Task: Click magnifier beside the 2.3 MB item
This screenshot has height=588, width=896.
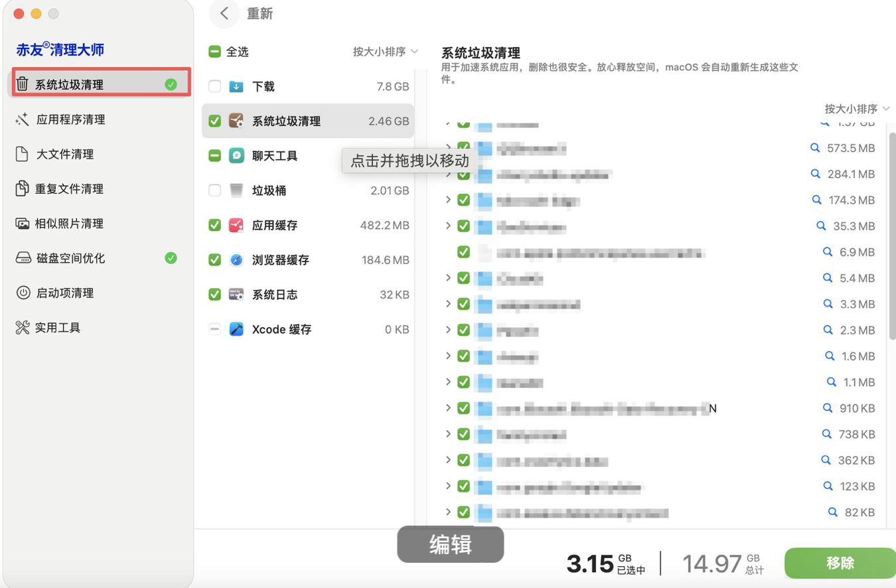Action: tap(828, 330)
